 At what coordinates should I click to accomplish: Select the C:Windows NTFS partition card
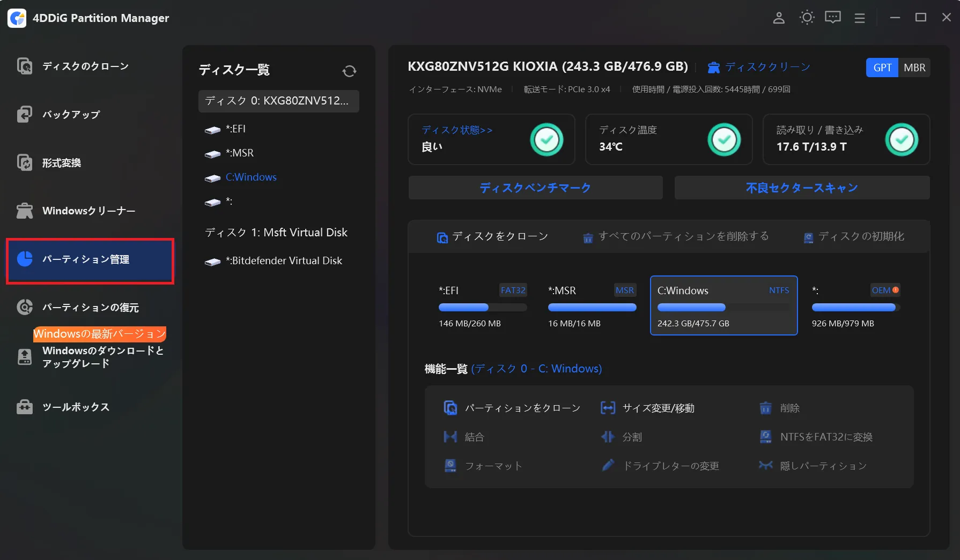click(x=723, y=305)
